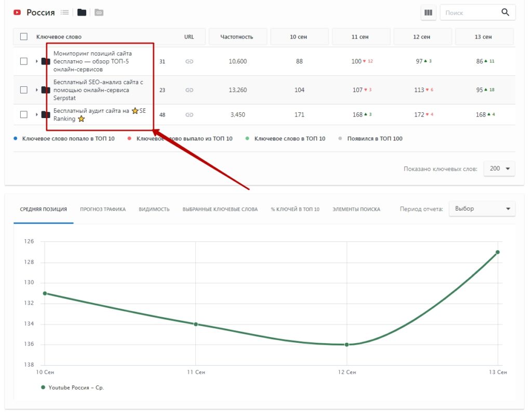532x415 pixels.
Task: Click folder icon of Бесплатный аудит сайта row
Action: (x=46, y=114)
